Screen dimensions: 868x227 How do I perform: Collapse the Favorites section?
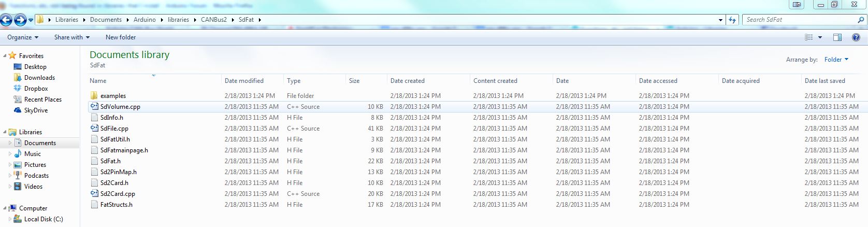coord(5,56)
